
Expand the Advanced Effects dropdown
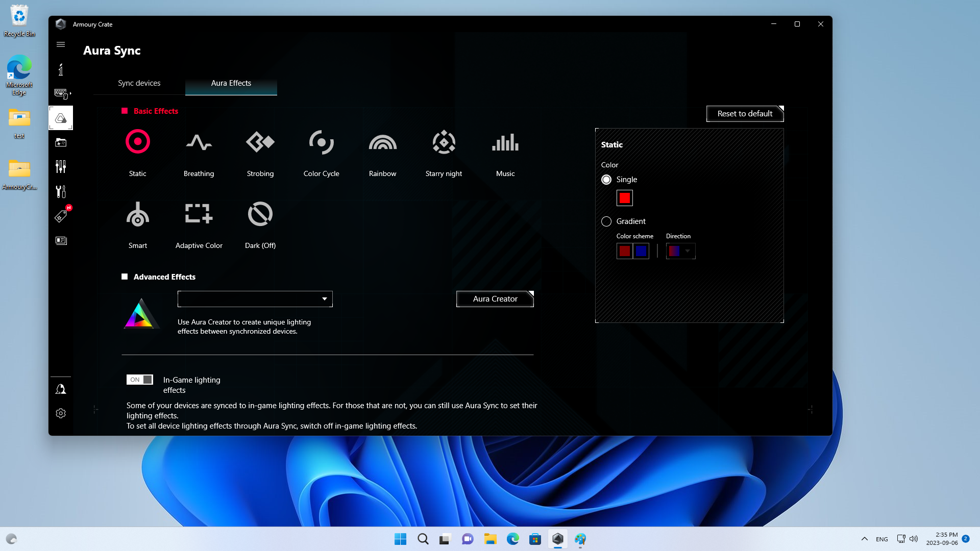pos(255,299)
